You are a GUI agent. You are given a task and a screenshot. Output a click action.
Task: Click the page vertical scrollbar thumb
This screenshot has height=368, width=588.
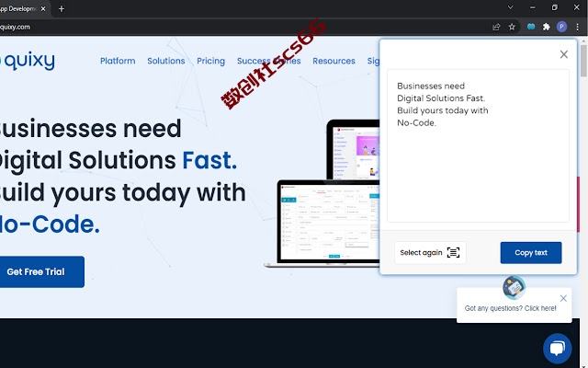point(584,60)
